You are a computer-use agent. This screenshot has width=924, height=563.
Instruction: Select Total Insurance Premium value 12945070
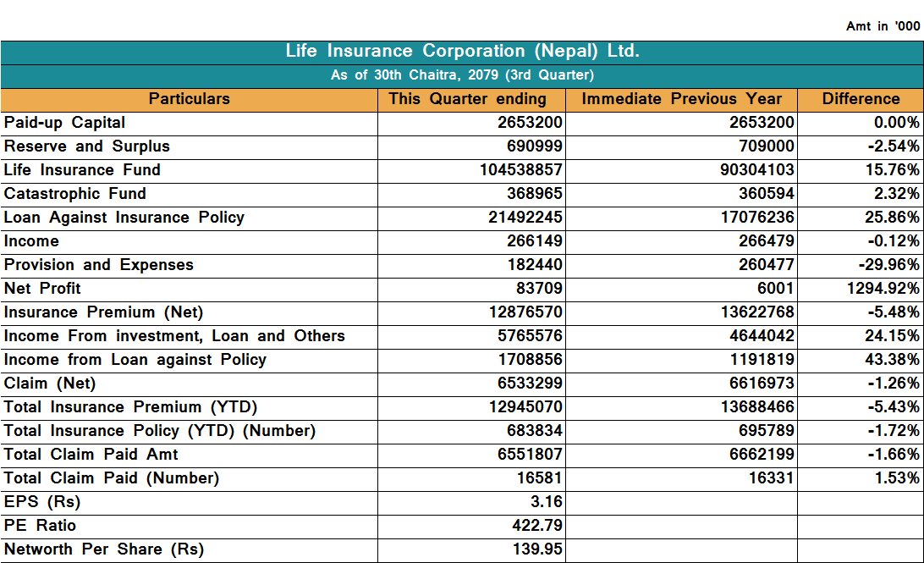[x=525, y=407]
